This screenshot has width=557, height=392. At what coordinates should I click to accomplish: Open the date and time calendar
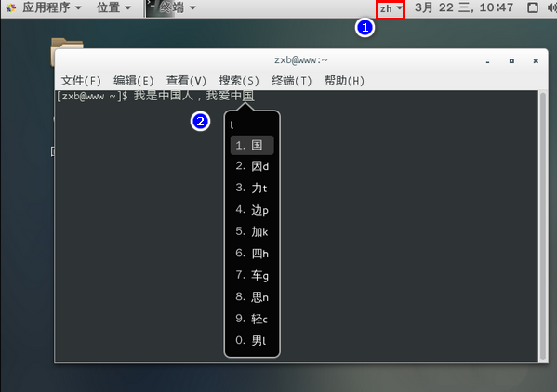pyautogui.click(x=464, y=7)
